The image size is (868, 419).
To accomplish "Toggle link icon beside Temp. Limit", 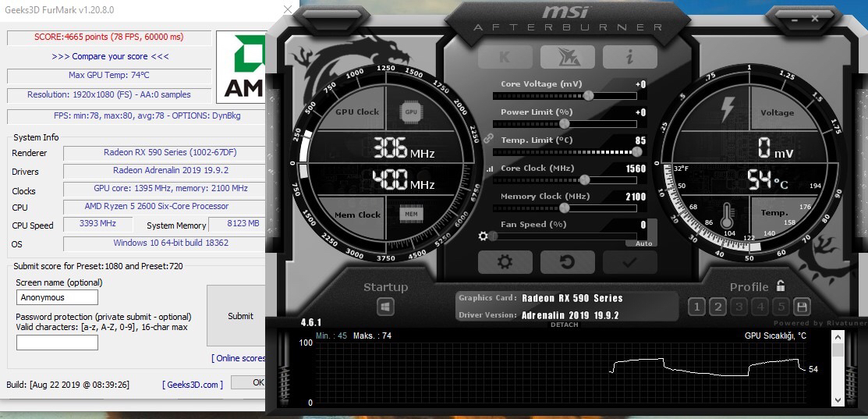I will (x=487, y=138).
